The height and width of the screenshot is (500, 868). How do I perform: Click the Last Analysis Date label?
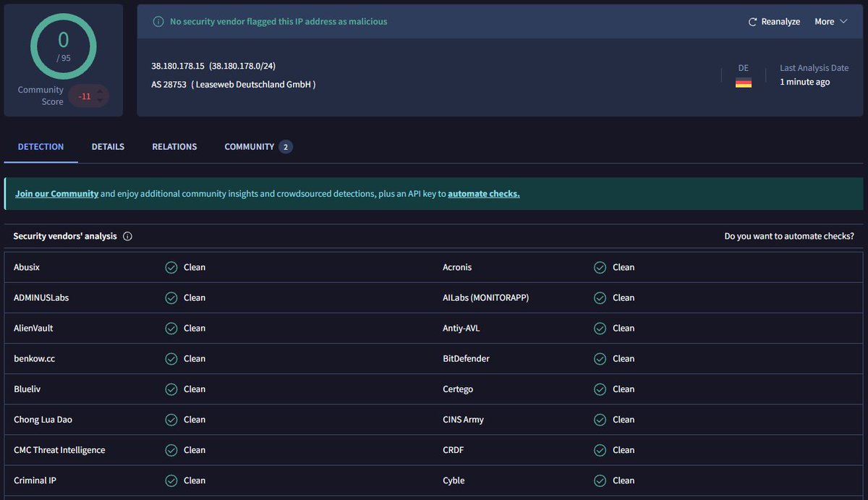pos(814,68)
